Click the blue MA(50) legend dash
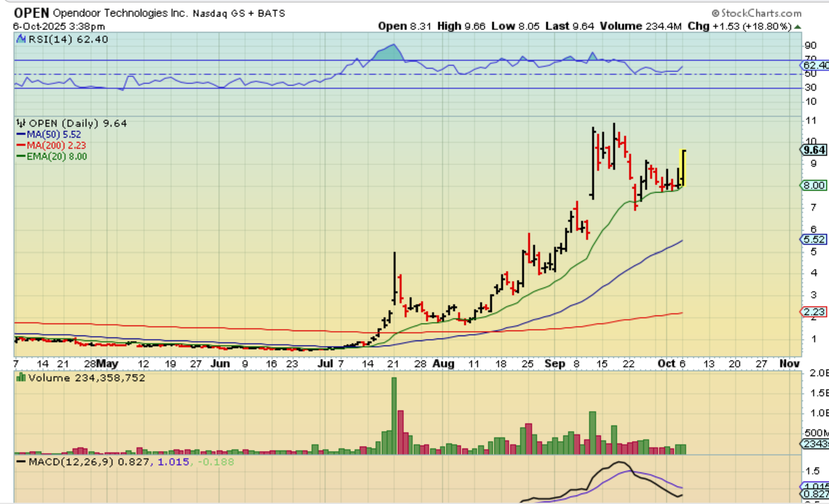829x504 pixels. (x=21, y=134)
